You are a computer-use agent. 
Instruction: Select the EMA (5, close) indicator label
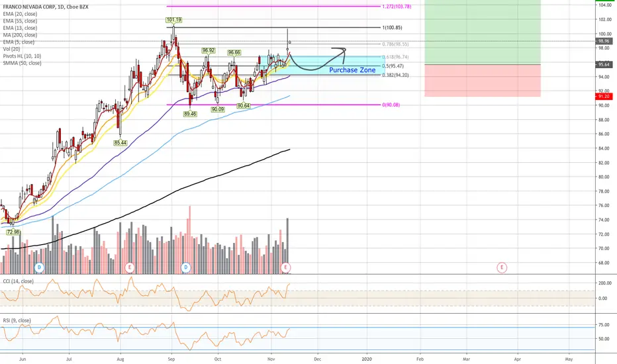[19, 42]
